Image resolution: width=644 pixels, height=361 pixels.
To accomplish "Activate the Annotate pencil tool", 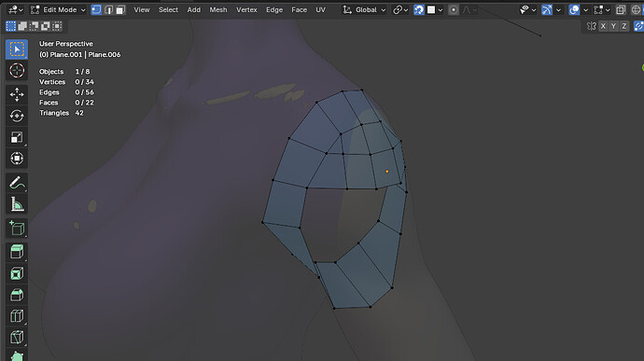I will pyautogui.click(x=17, y=183).
